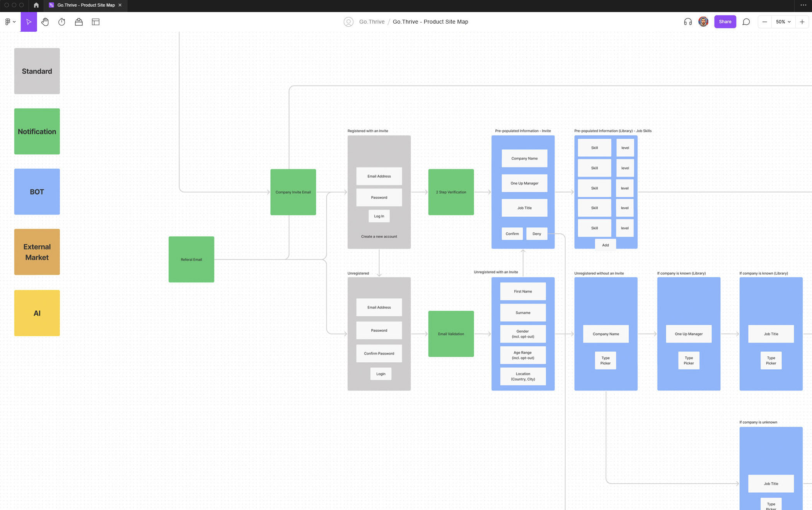Select the yellow AI legend swatch
Viewport: 812px width, 510px height.
[x=37, y=313]
